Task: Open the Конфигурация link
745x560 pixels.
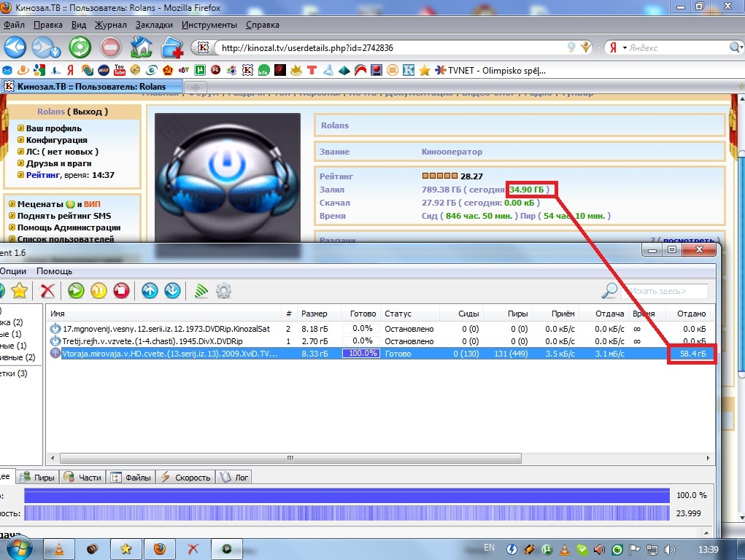Action: 56,140
